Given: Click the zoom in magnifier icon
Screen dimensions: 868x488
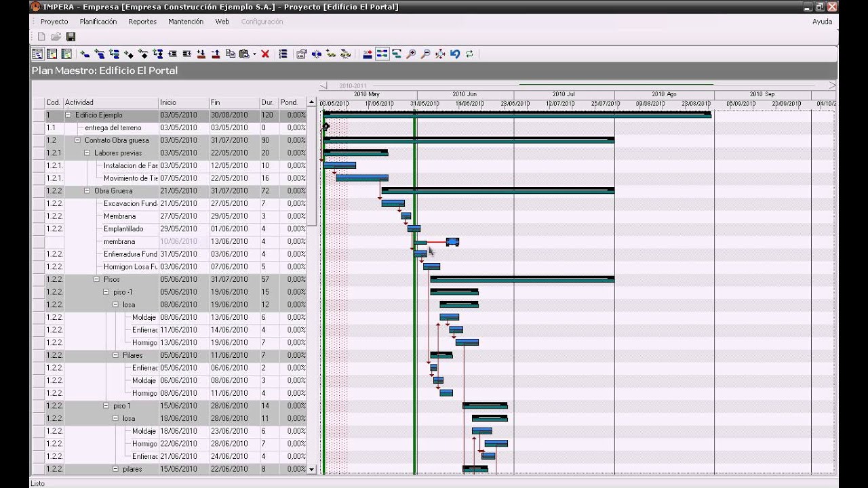Looking at the screenshot, I should coord(411,54).
